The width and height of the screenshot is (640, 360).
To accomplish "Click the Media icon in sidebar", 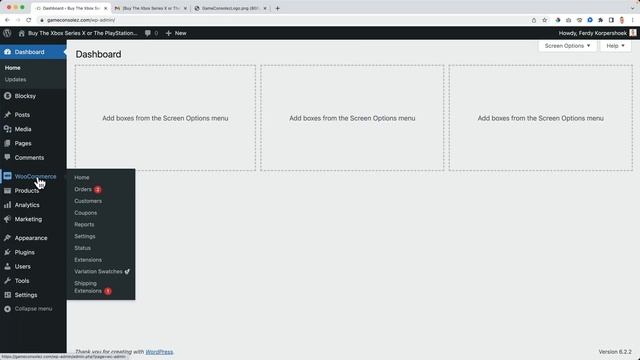I will click(x=7, y=129).
